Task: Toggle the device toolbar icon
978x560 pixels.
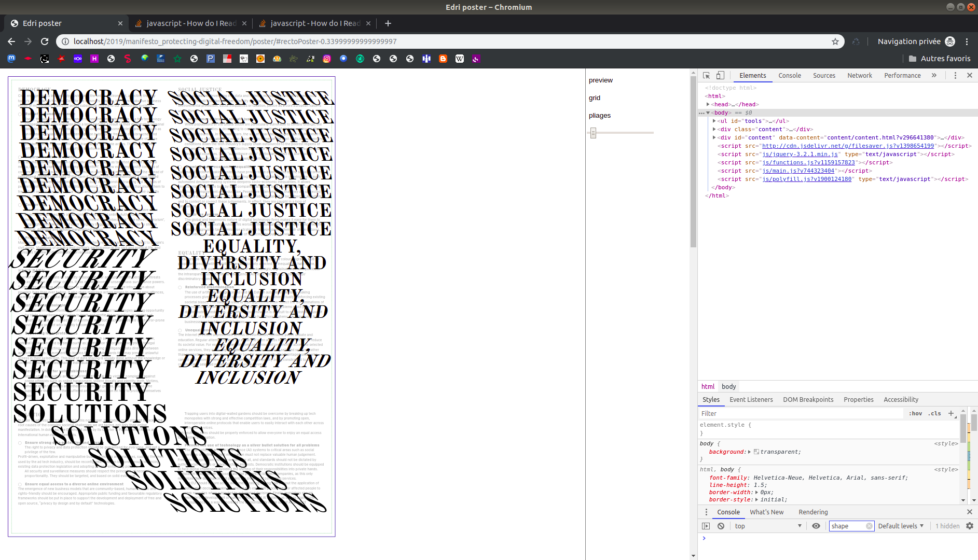Action: (720, 75)
